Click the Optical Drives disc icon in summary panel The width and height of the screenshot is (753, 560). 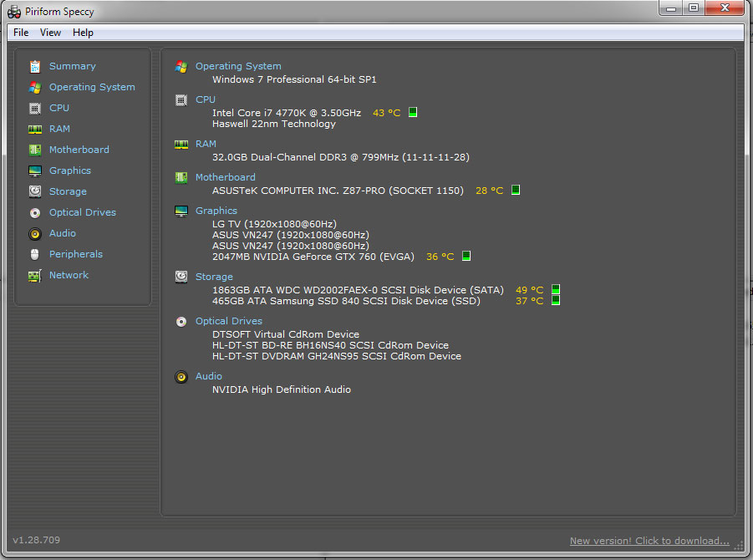(181, 322)
